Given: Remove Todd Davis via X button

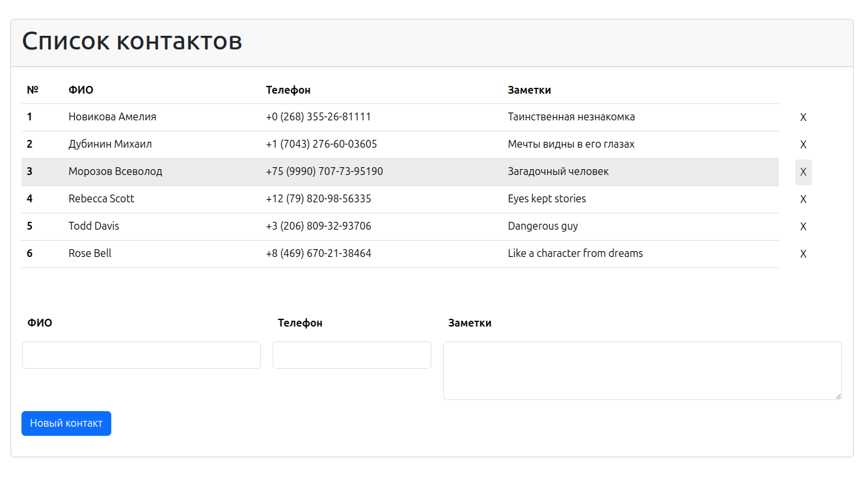Looking at the screenshot, I should (803, 227).
